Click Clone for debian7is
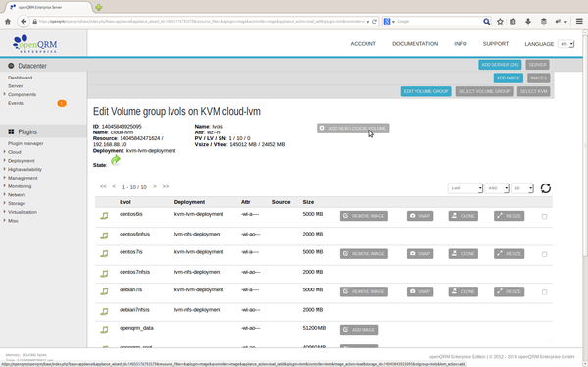 click(x=464, y=291)
